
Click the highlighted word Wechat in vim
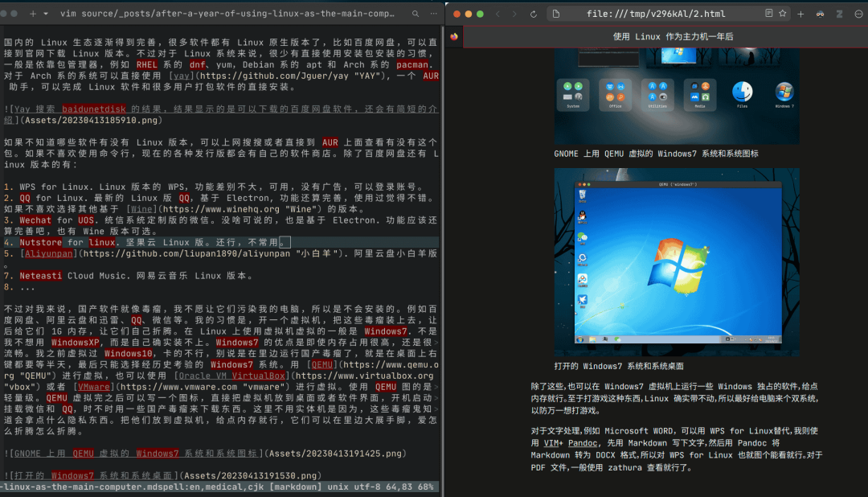[x=35, y=220]
